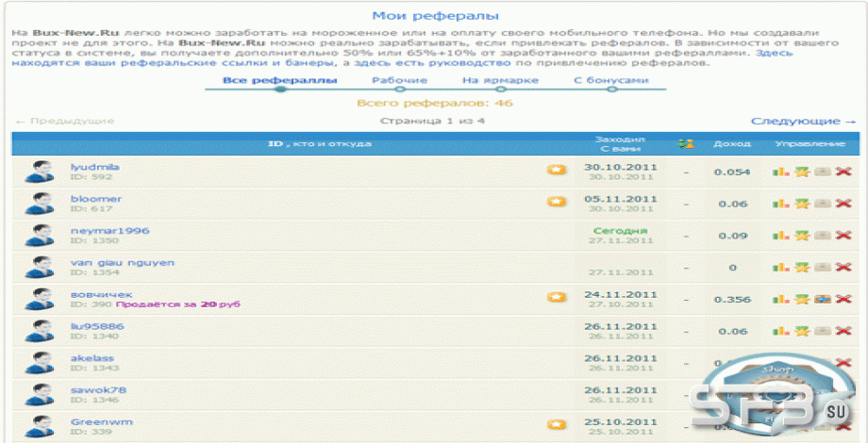Click the Управление column header
This screenshot has height=443, width=868.
(810, 144)
